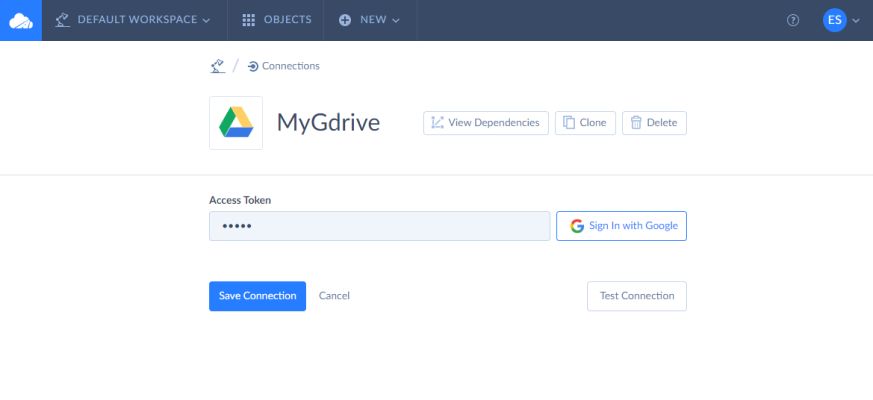Delete the MyGdrive connection

click(x=654, y=123)
